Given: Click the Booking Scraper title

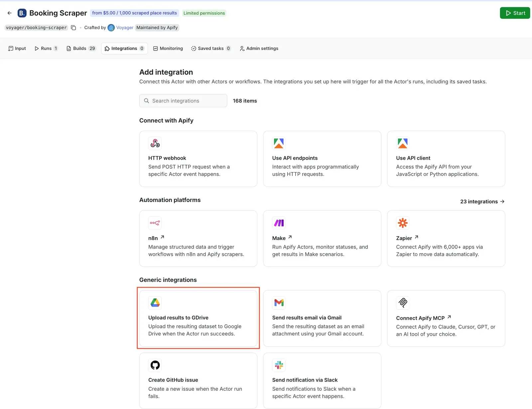Looking at the screenshot, I should (58, 13).
